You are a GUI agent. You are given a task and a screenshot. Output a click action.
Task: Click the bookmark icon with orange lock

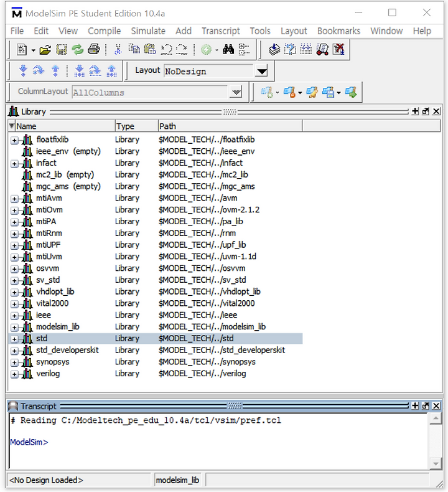click(x=289, y=92)
